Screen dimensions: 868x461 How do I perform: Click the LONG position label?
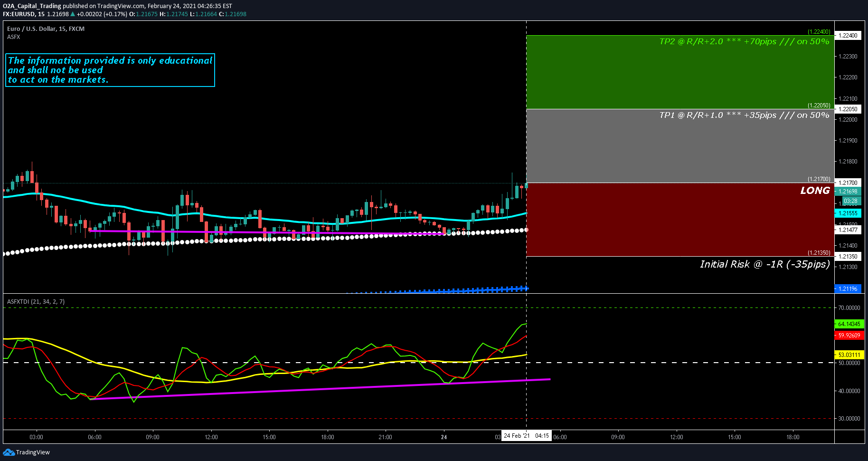(x=815, y=191)
